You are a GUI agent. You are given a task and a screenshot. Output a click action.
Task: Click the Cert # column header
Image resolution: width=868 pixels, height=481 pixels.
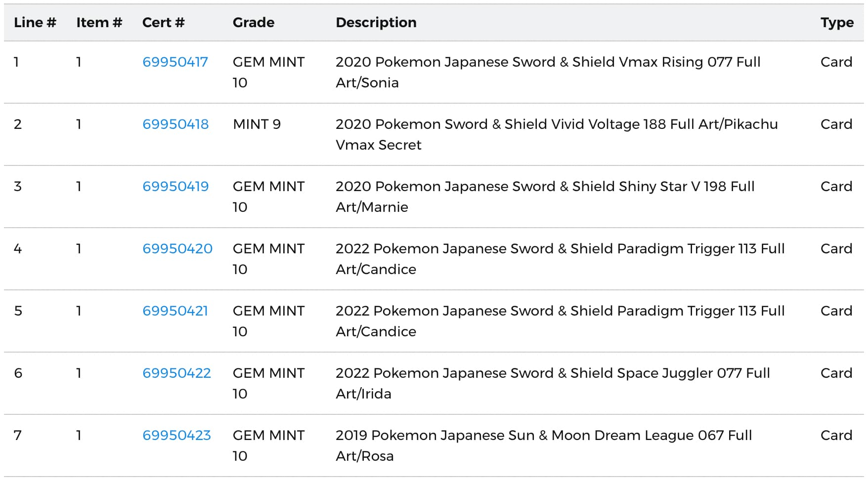pyautogui.click(x=163, y=23)
